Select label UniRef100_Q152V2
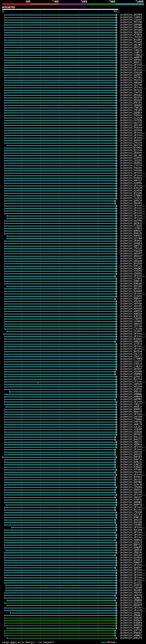This screenshot has height=644, width=146. (x=131, y=603)
